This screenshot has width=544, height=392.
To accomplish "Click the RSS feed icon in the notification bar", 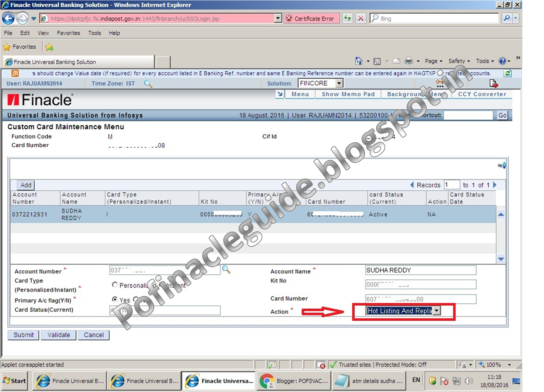I will coord(15,73).
